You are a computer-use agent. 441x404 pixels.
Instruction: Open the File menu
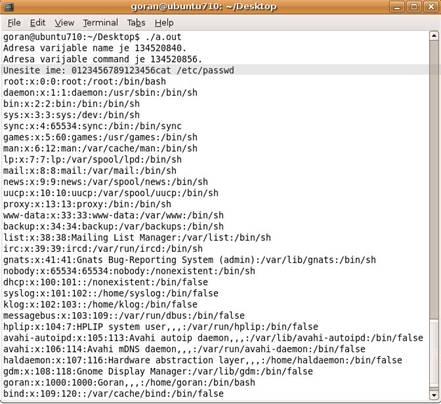pyautogui.click(x=14, y=23)
